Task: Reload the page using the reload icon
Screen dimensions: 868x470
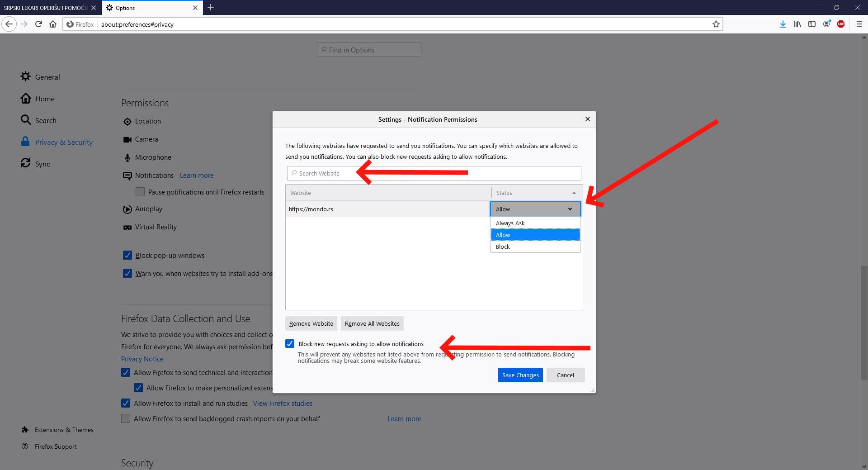Action: pyautogui.click(x=38, y=24)
